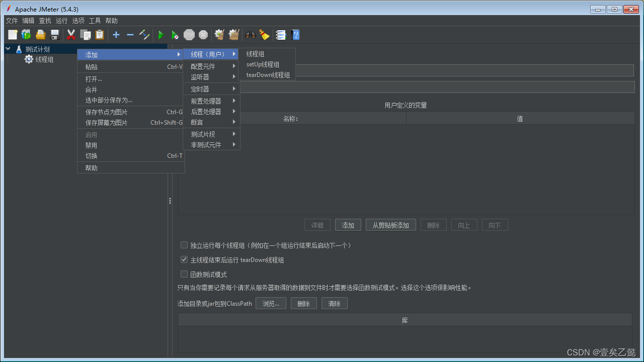This screenshot has width=644, height=362.
Task: Uncheck 主线程结束后运行 tearDown线程组
Action: pos(184,259)
